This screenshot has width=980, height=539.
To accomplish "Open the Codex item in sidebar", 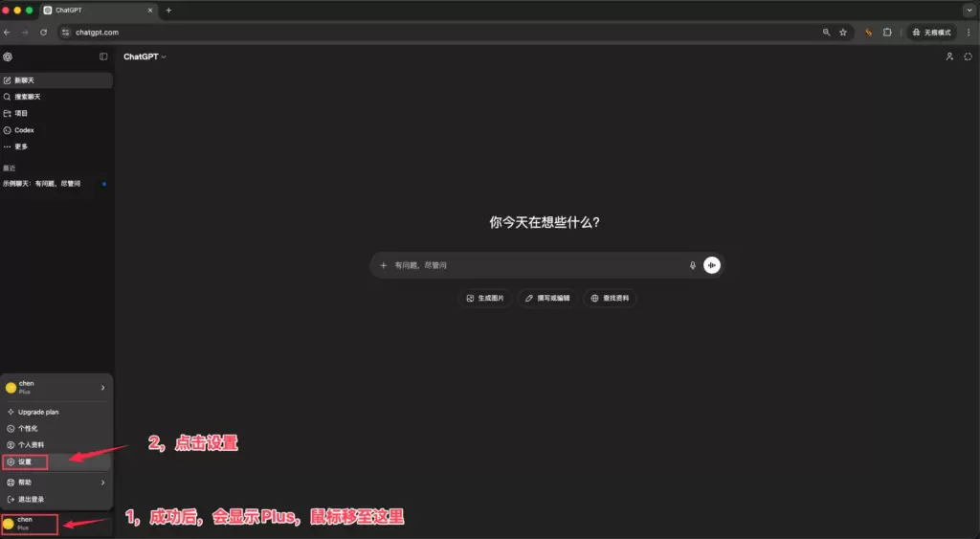I will pos(24,130).
